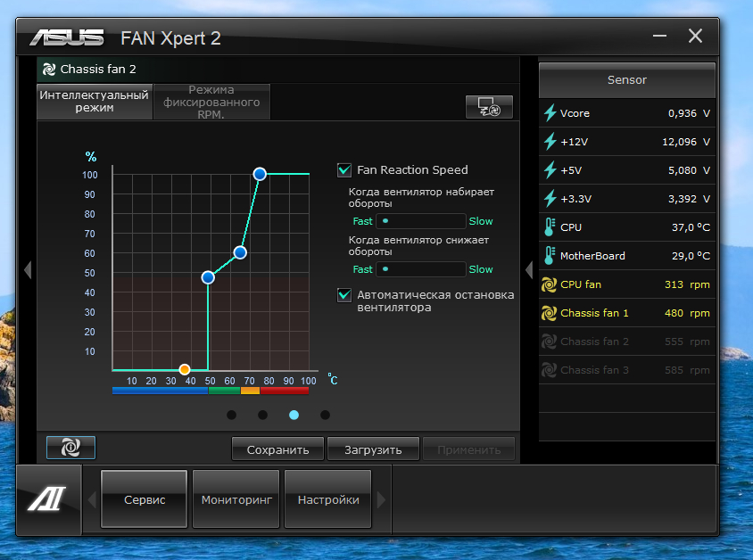
Task: Select the +5V lightning icon
Action: 550,170
